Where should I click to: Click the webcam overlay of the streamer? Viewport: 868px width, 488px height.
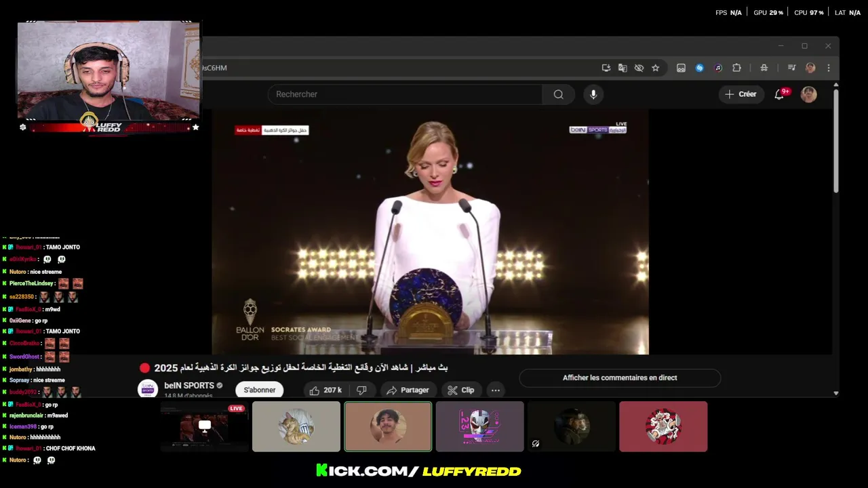coord(108,70)
